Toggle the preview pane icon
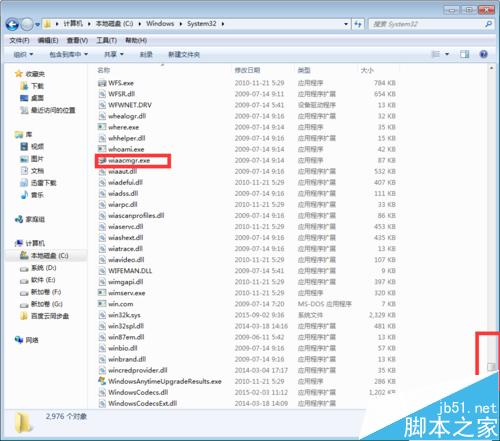Screen dimensions: 500x441 point(465,54)
